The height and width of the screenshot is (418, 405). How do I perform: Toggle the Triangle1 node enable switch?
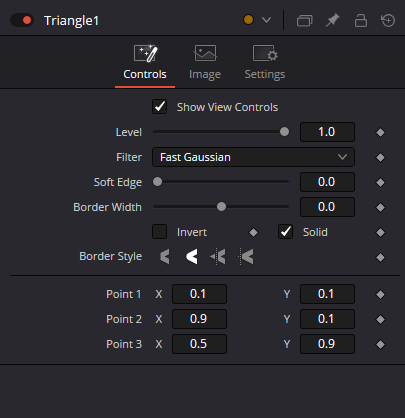point(22,20)
